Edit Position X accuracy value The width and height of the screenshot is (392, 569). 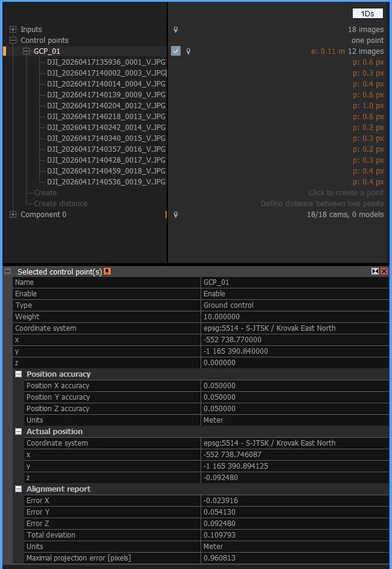coord(295,386)
